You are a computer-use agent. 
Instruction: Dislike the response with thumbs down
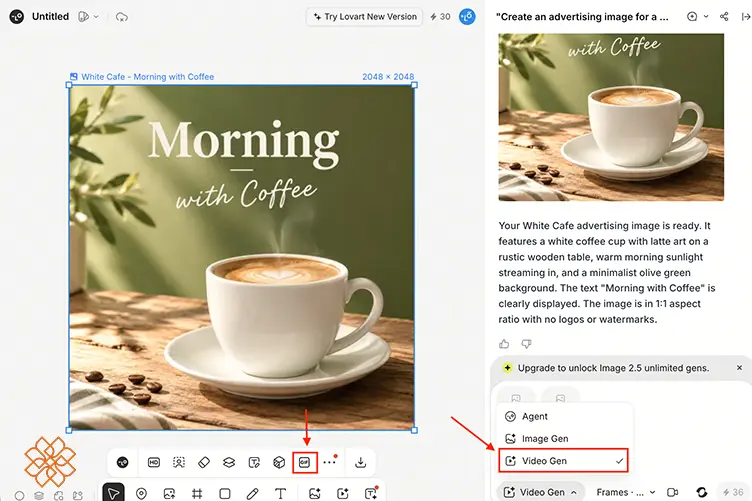[527, 344]
